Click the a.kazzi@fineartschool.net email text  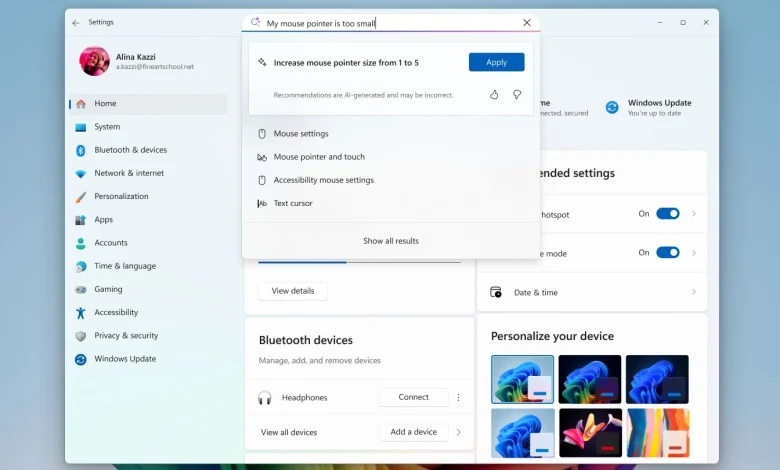(x=155, y=67)
